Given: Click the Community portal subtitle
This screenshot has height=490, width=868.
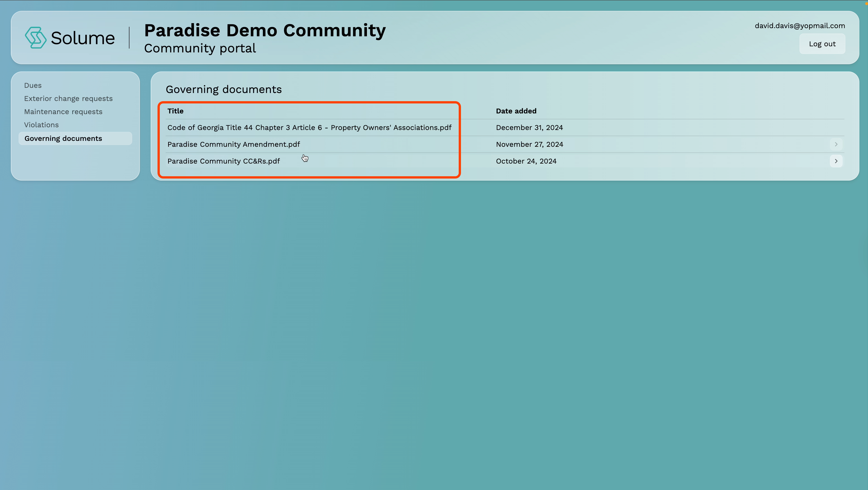Looking at the screenshot, I should (x=200, y=48).
